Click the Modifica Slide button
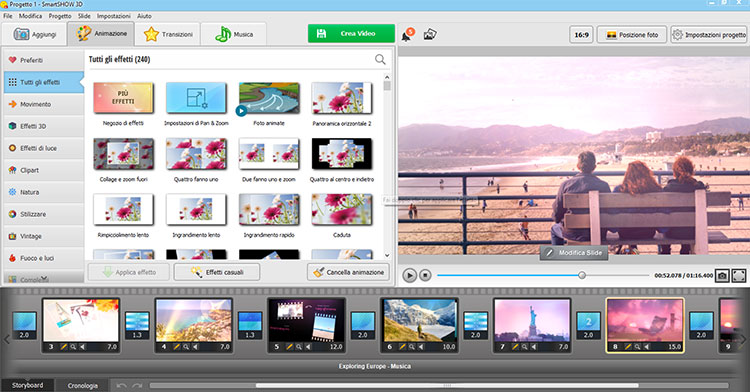 pos(574,253)
